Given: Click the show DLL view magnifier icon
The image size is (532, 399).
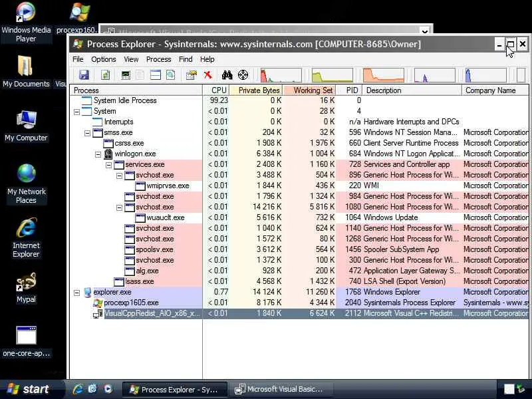Looking at the screenshot, I should [x=171, y=74].
